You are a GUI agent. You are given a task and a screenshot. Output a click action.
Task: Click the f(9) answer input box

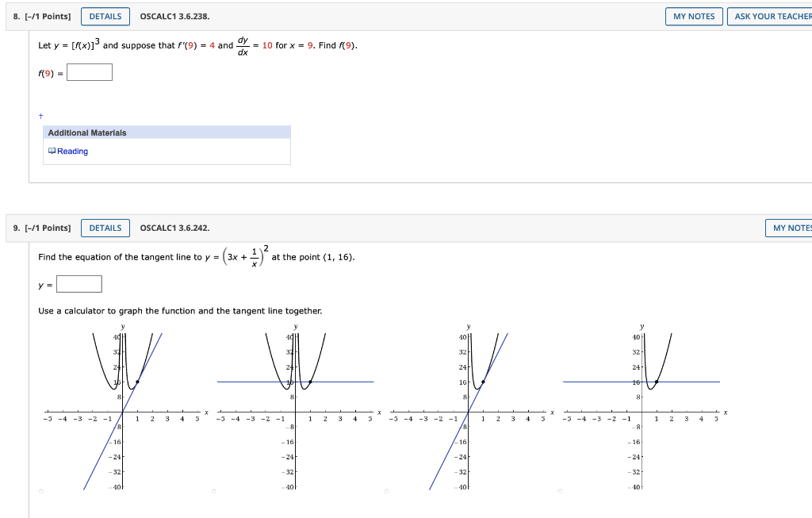pos(89,71)
